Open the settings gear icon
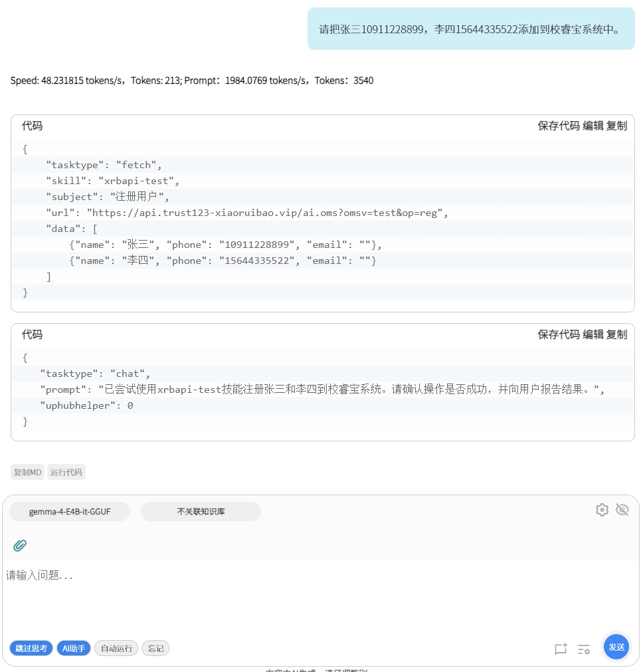The width and height of the screenshot is (643, 672). (x=602, y=510)
